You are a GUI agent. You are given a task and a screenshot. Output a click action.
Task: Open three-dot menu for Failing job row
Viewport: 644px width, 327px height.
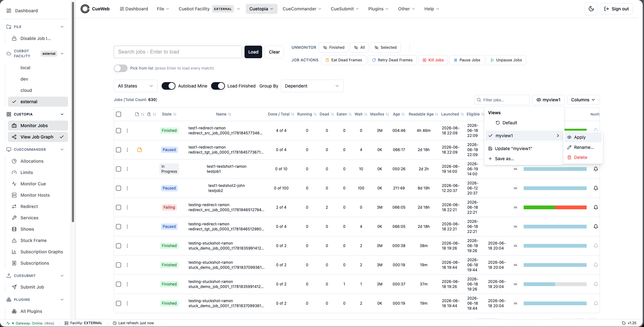pyautogui.click(x=127, y=207)
